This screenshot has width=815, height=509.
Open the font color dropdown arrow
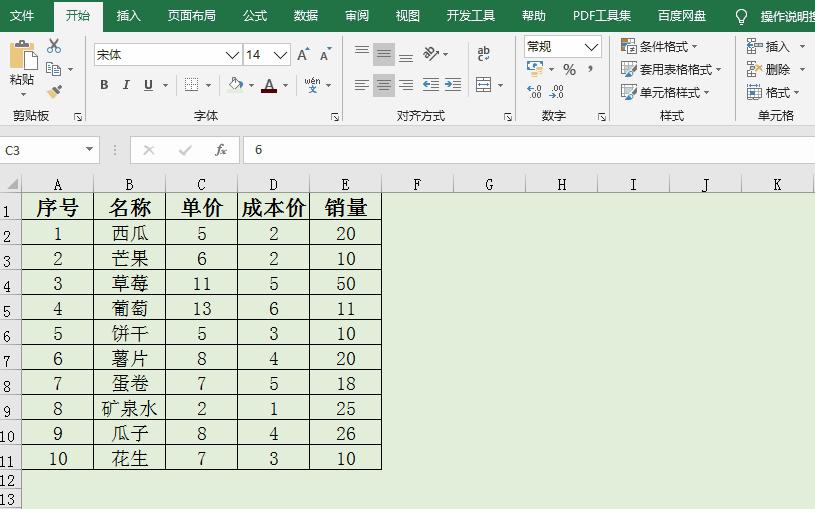tap(285, 85)
